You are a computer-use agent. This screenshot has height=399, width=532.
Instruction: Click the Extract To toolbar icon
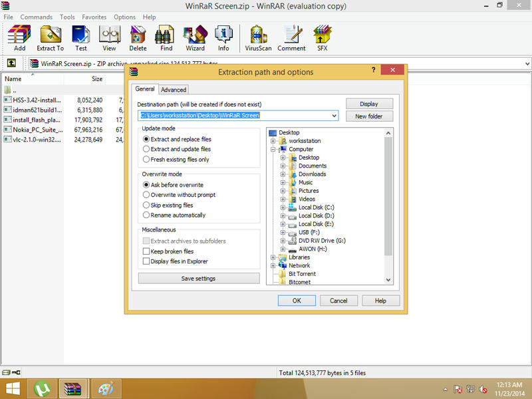[x=51, y=38]
